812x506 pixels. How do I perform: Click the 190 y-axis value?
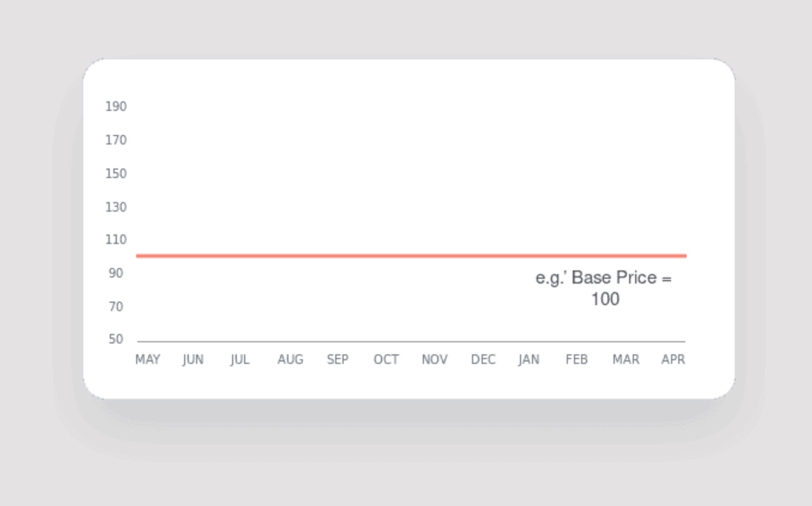tap(116, 107)
